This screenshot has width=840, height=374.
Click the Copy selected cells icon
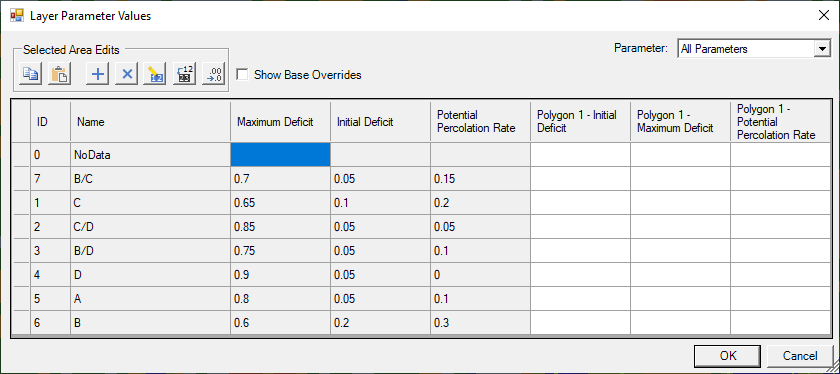click(31, 74)
